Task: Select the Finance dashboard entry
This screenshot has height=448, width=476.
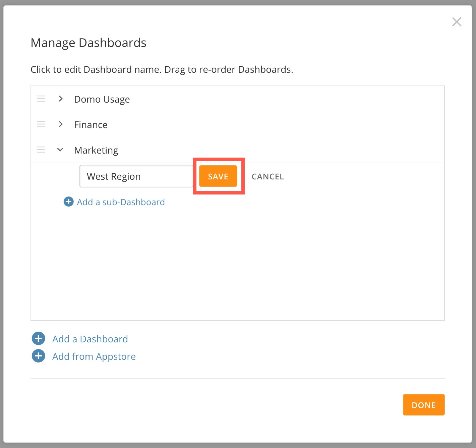Action: click(x=91, y=124)
